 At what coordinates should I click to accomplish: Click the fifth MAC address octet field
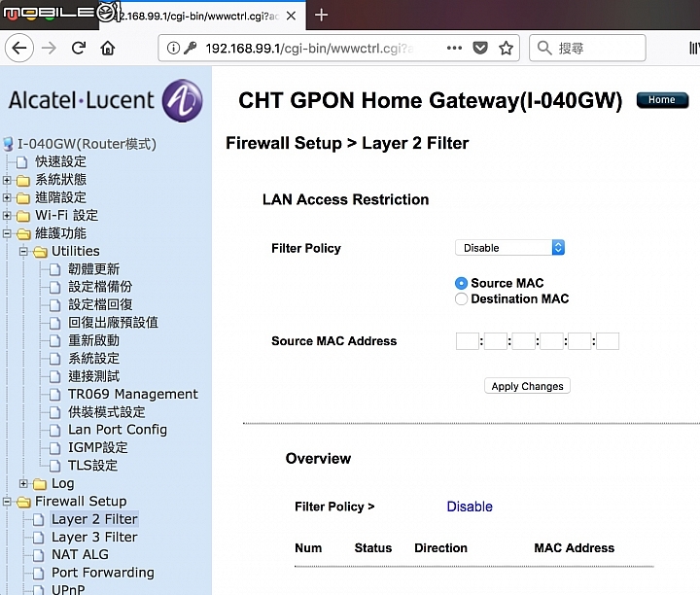click(x=579, y=341)
